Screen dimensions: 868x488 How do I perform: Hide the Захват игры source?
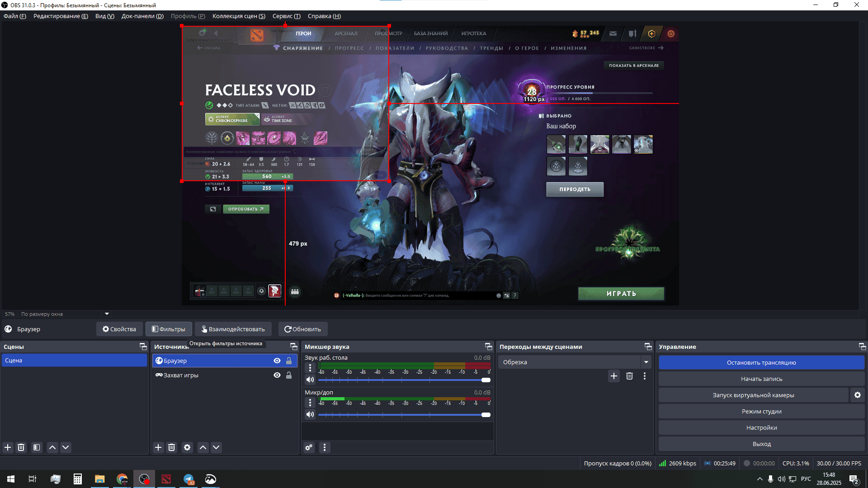coord(277,375)
